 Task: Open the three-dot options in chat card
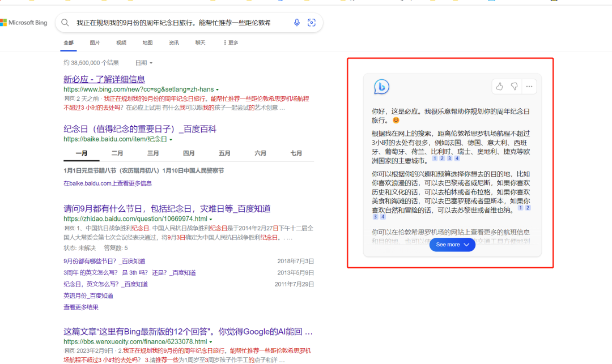click(x=529, y=87)
